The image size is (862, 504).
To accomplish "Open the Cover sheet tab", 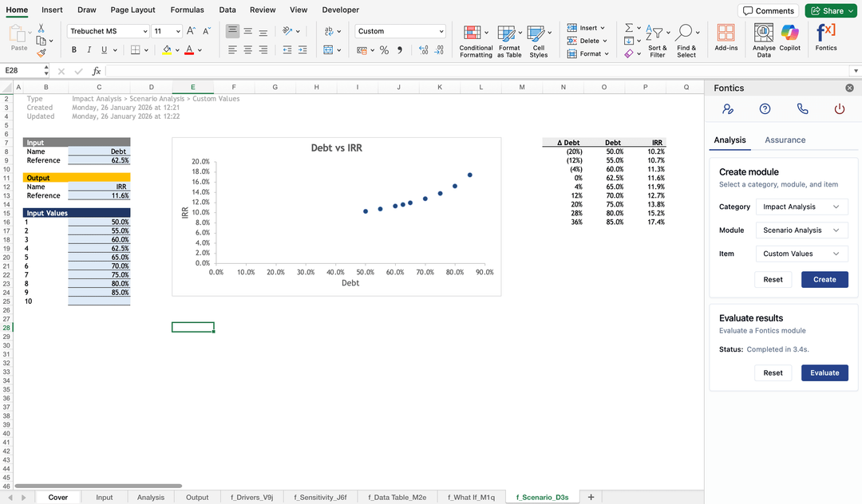I will click(57, 498).
